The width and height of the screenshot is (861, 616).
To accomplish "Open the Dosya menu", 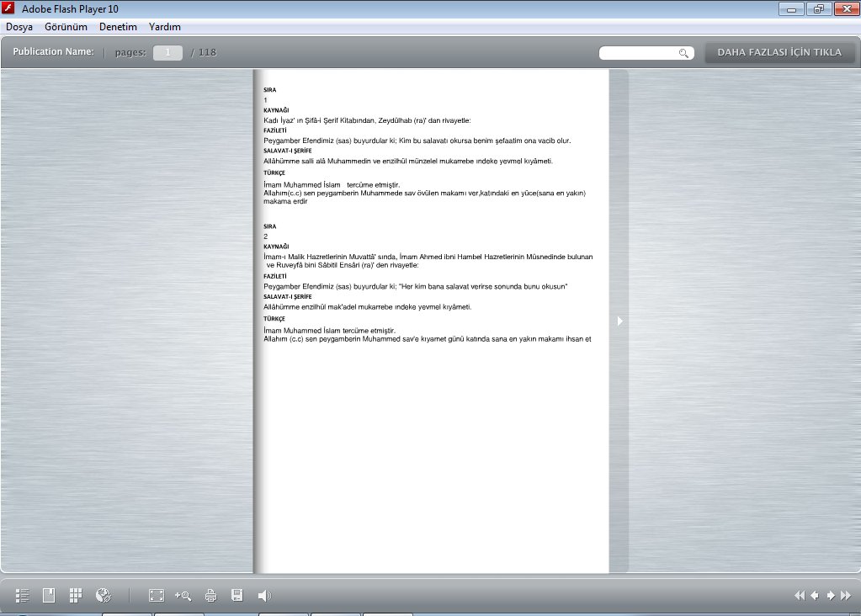I will 19,27.
